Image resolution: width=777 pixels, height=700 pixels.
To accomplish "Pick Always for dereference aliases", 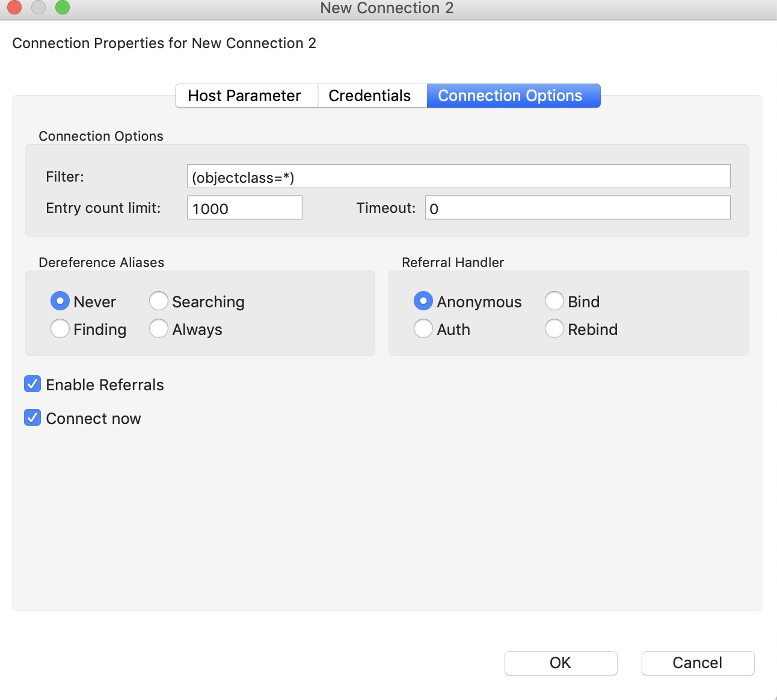I will click(159, 328).
